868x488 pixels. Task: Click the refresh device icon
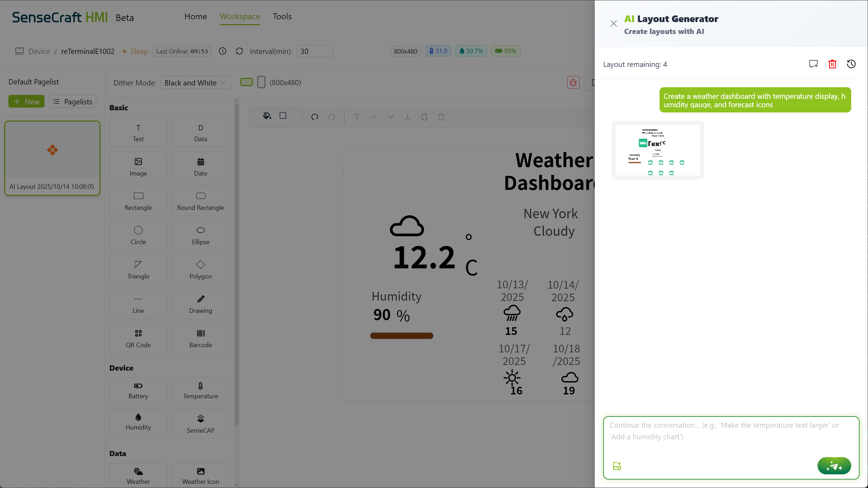[x=239, y=51]
